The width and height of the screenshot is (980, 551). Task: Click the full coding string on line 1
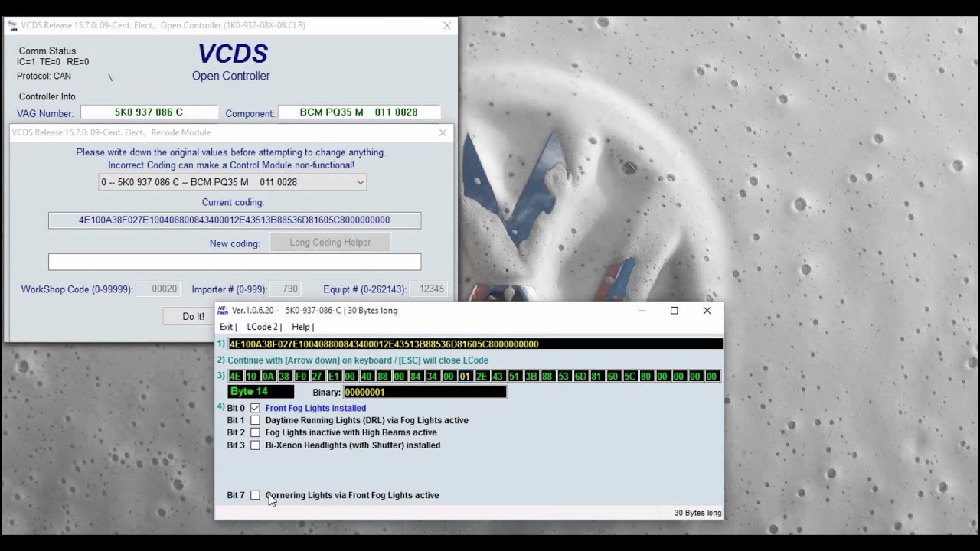point(475,344)
